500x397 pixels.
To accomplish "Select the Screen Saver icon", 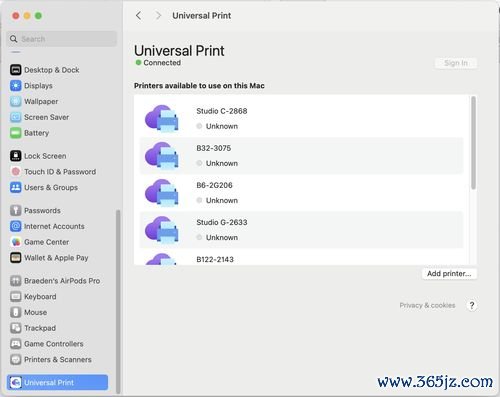I will point(16,117).
